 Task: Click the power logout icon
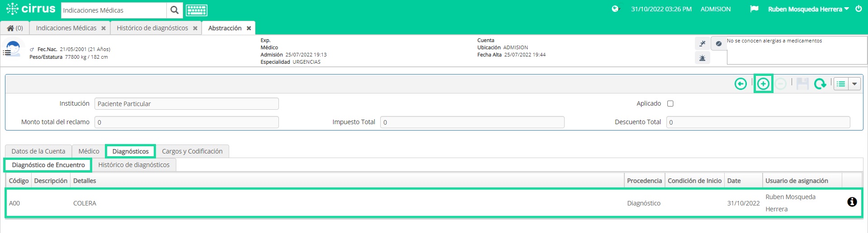point(859,9)
